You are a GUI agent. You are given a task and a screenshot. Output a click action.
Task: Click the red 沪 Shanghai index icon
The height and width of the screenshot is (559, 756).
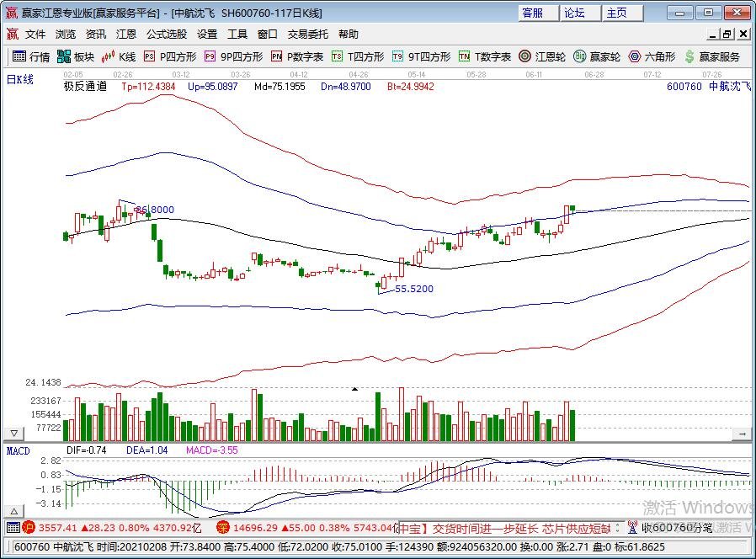[x=29, y=528]
